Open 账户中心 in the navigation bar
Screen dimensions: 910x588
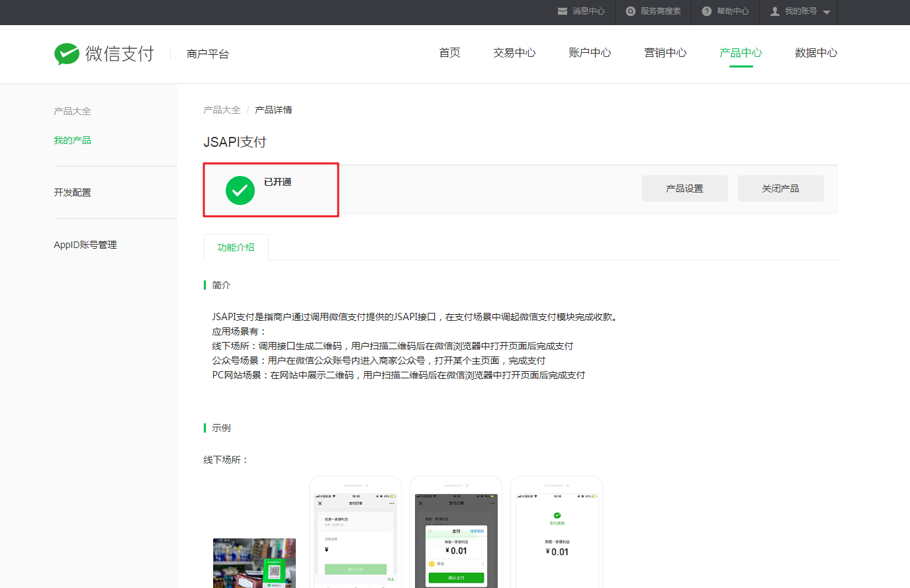(590, 53)
